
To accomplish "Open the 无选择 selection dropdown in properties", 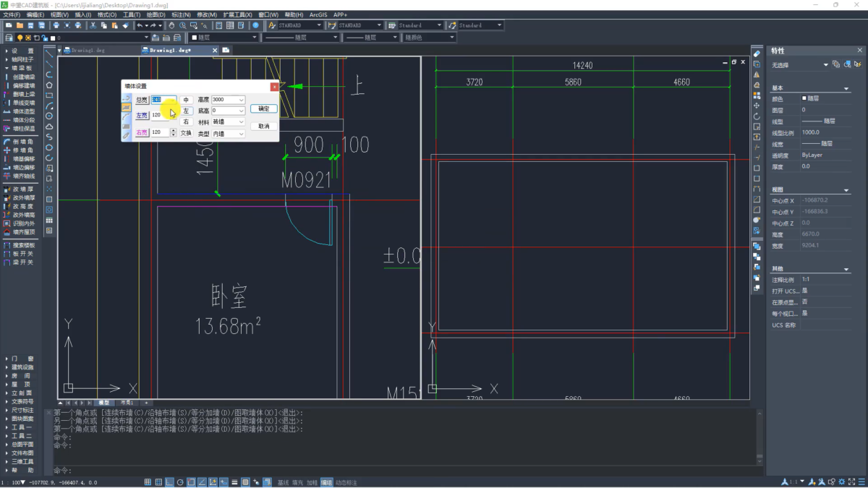I will click(825, 64).
